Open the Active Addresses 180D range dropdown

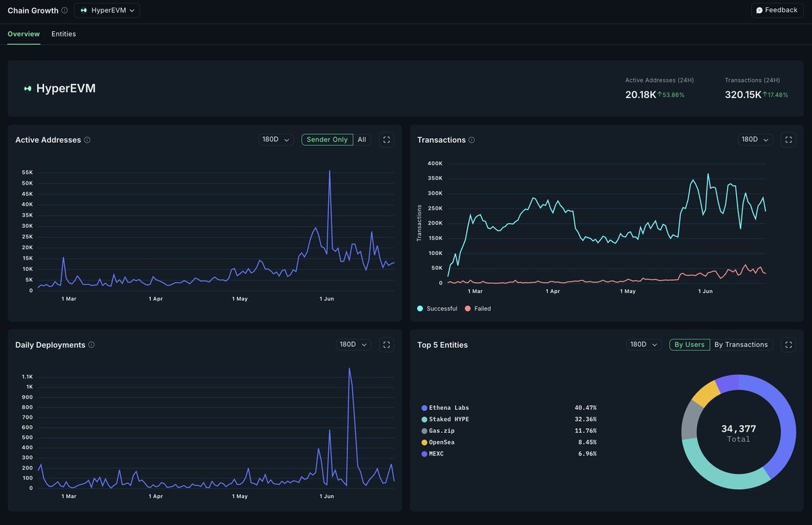coord(276,140)
